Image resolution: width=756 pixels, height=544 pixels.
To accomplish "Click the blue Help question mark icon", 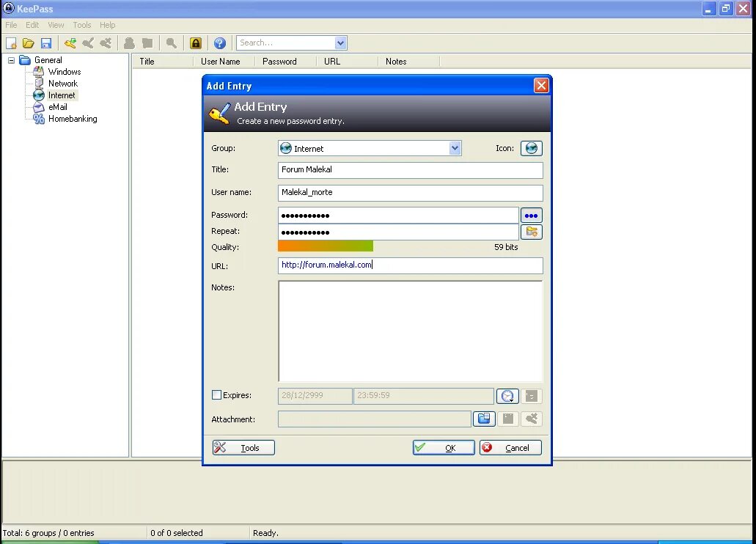I will (x=220, y=43).
